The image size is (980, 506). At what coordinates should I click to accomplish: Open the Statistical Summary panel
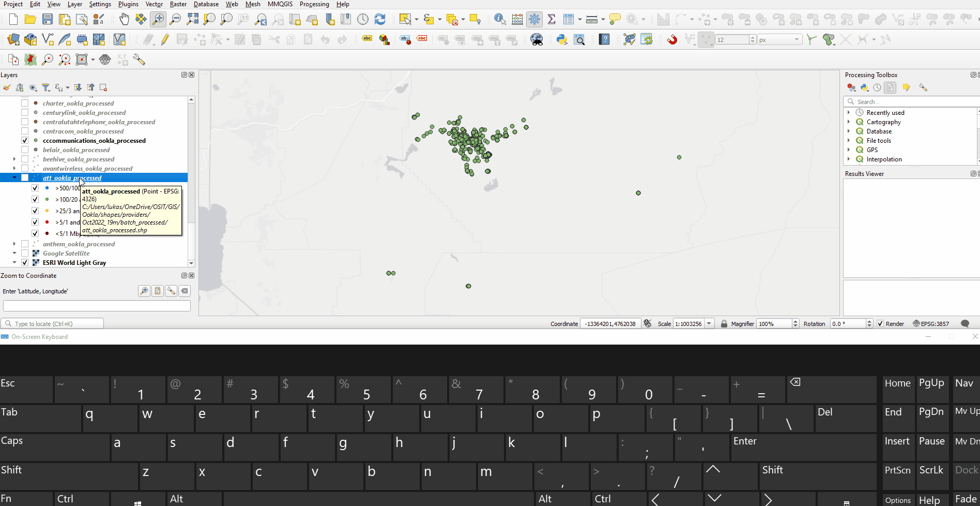pos(551,19)
